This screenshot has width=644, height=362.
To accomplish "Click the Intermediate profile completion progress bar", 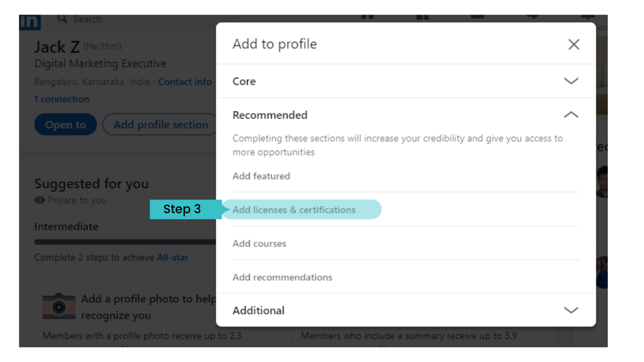I will click(x=121, y=242).
